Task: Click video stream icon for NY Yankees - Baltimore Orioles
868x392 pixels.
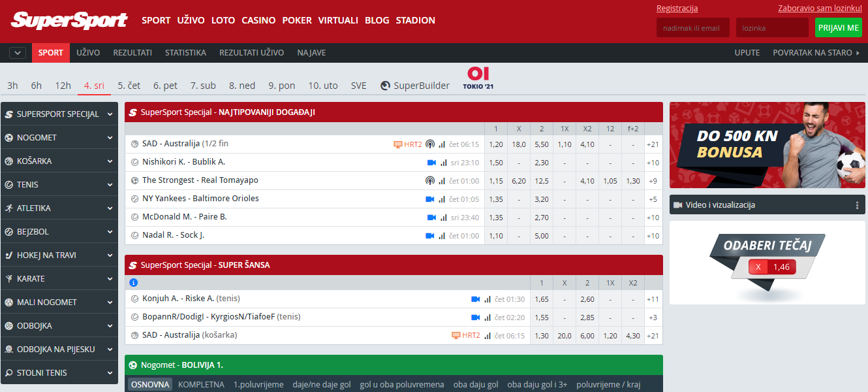Action: pyautogui.click(x=429, y=199)
